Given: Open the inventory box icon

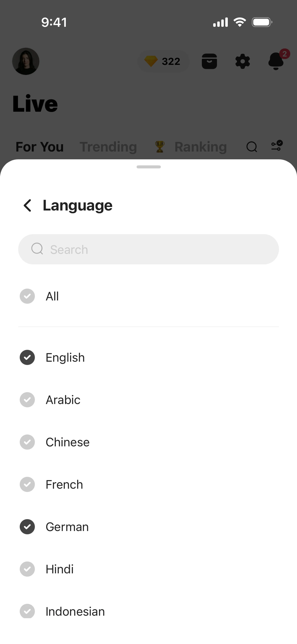Looking at the screenshot, I should point(209,61).
